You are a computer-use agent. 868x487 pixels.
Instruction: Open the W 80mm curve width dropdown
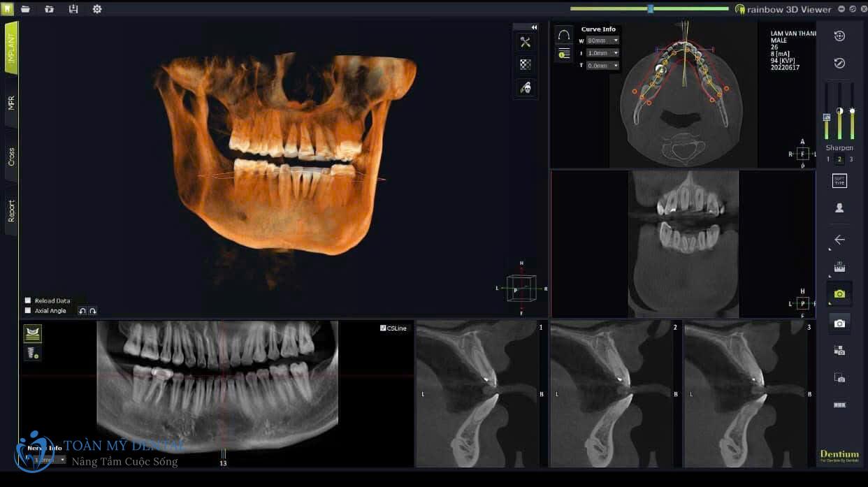pyautogui.click(x=602, y=41)
